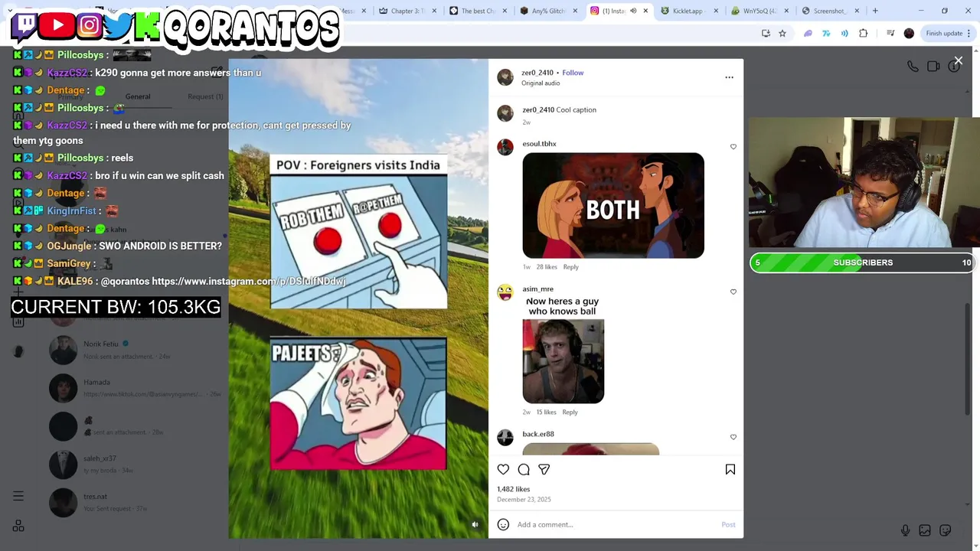
Task: Open the conversation info icon
Action: 953,67
